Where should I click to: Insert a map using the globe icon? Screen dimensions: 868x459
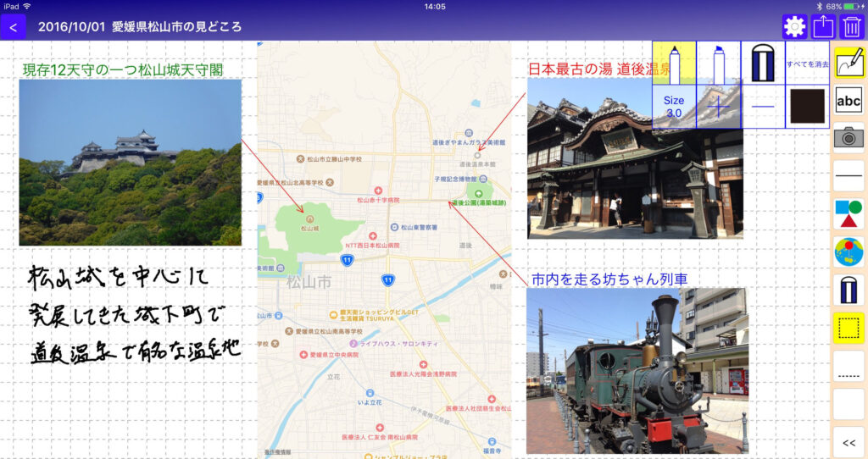coord(849,252)
